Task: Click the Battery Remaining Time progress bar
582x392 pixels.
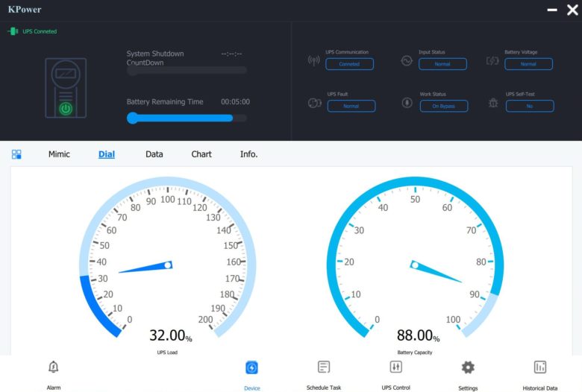Action: click(187, 118)
